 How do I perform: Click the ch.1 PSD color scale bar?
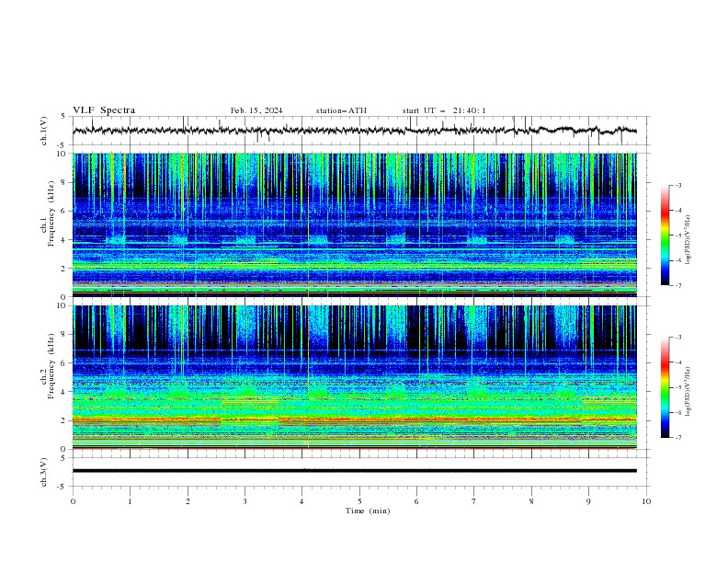665,236
